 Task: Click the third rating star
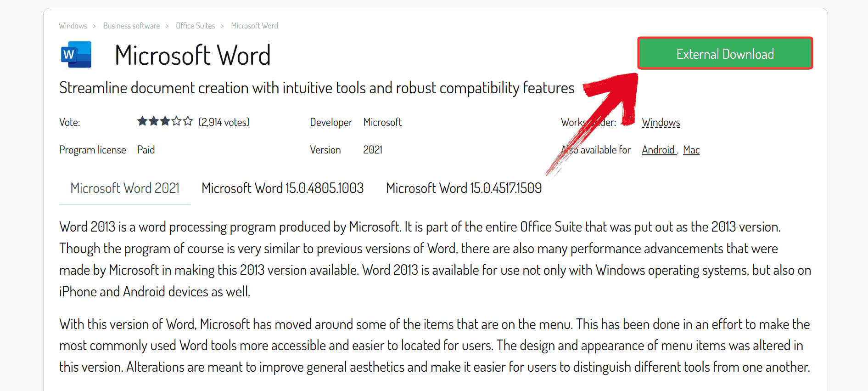[x=165, y=121]
